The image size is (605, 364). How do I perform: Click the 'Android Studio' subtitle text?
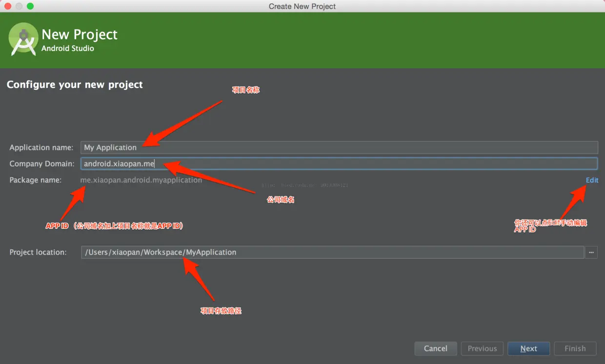click(68, 48)
